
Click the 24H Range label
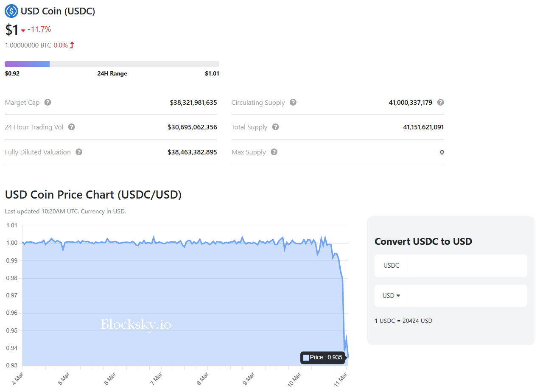tap(112, 73)
